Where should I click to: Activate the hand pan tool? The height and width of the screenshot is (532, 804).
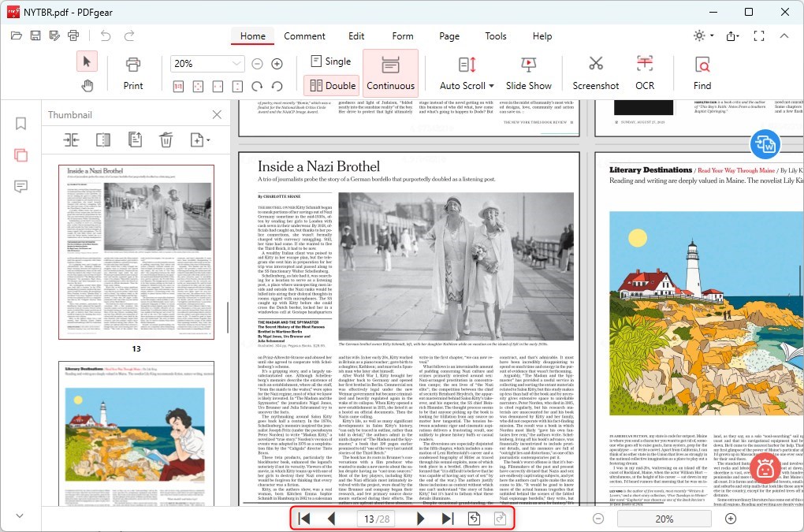tap(87, 86)
